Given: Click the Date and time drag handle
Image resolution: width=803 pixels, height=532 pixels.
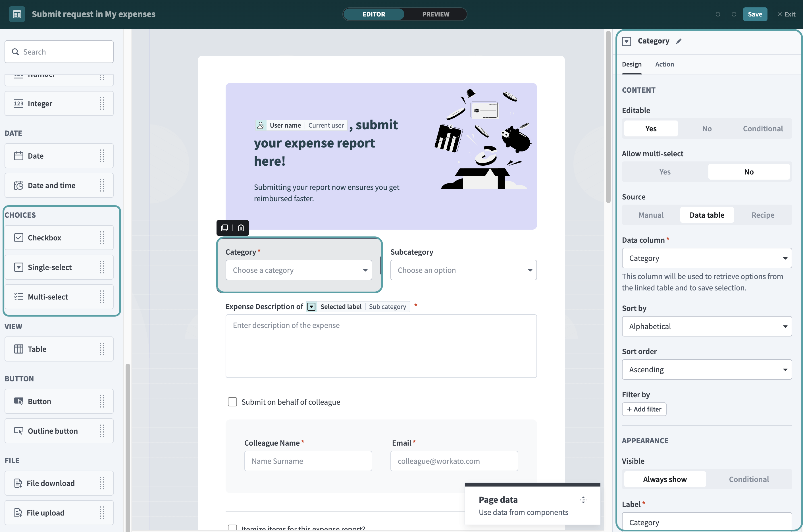Looking at the screenshot, I should coord(102,186).
